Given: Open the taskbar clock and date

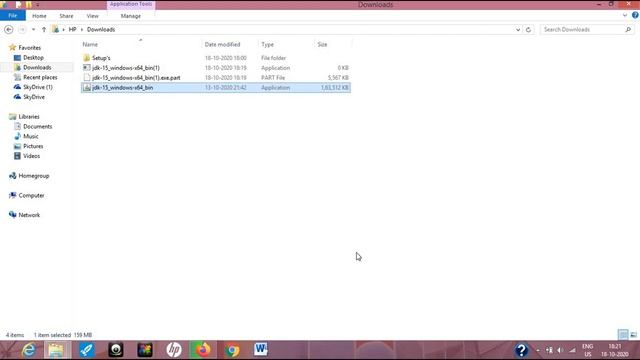Looking at the screenshot, I should [615, 350].
